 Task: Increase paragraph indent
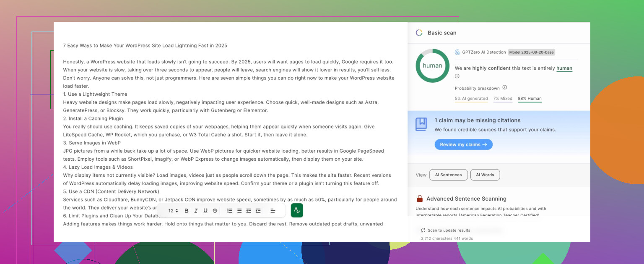(x=258, y=211)
